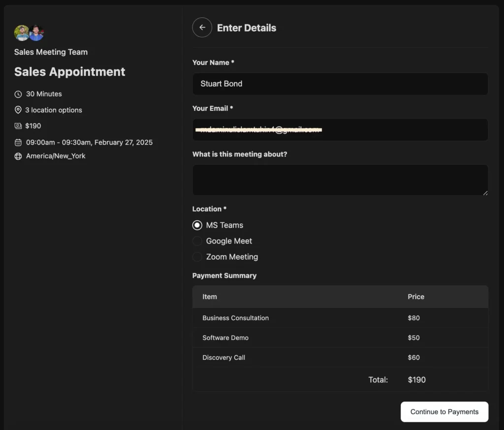Screen dimensions: 504x430
Task: Click into the Your Email field
Action: (340, 130)
